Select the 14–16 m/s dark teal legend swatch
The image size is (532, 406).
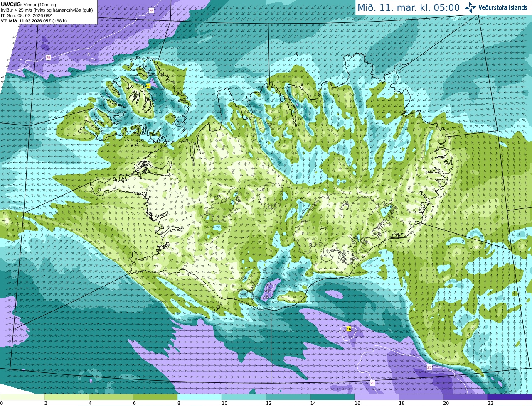coord(332,397)
